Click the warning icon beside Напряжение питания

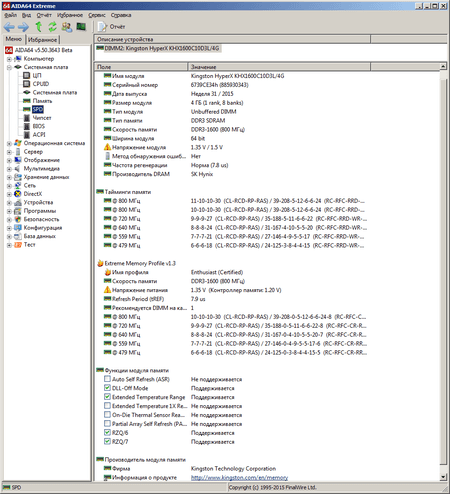pos(107,290)
